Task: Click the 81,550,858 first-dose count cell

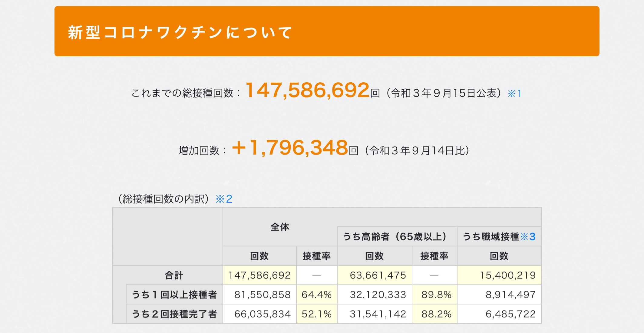Action: (259, 295)
